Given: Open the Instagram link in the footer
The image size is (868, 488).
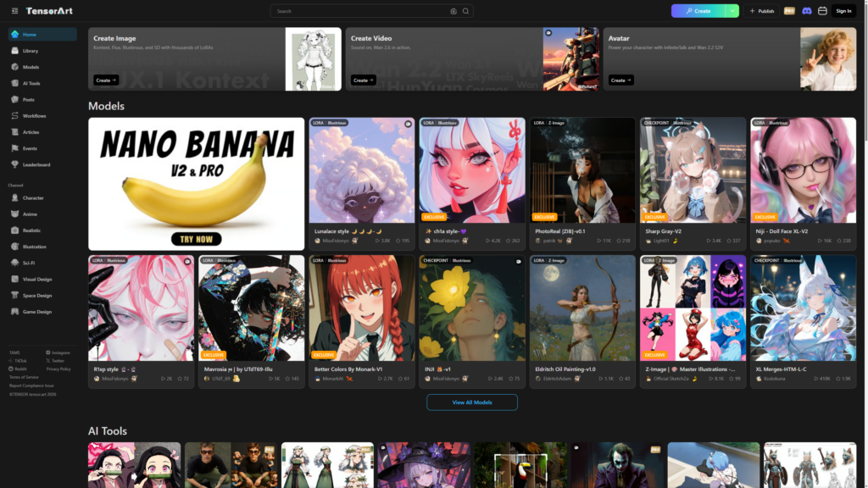Looking at the screenshot, I should [60, 352].
